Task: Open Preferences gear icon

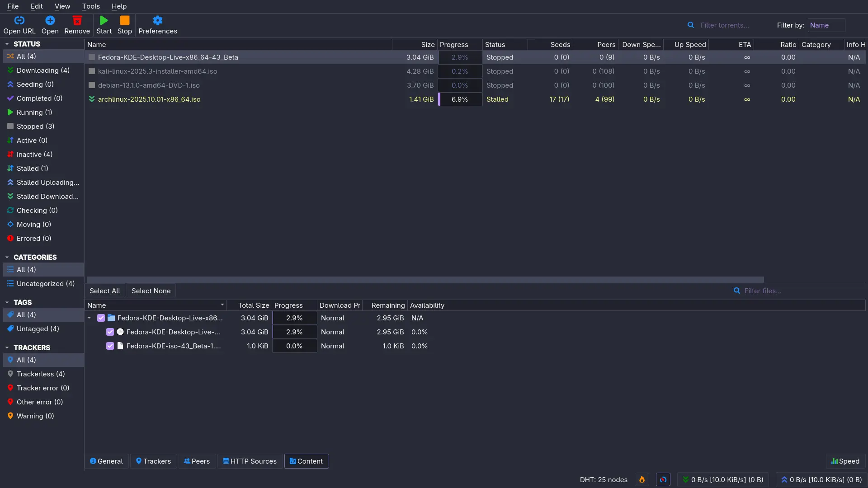Action: click(x=158, y=20)
